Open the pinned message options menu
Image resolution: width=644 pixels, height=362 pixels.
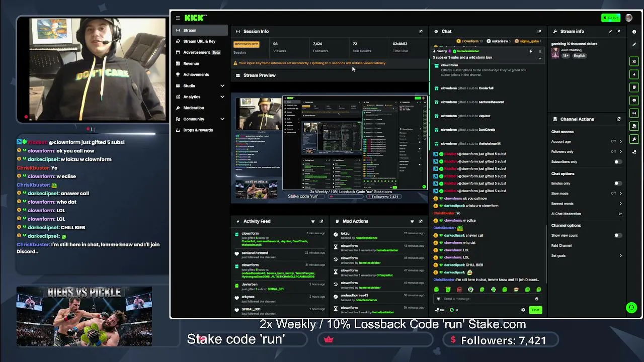540,51
